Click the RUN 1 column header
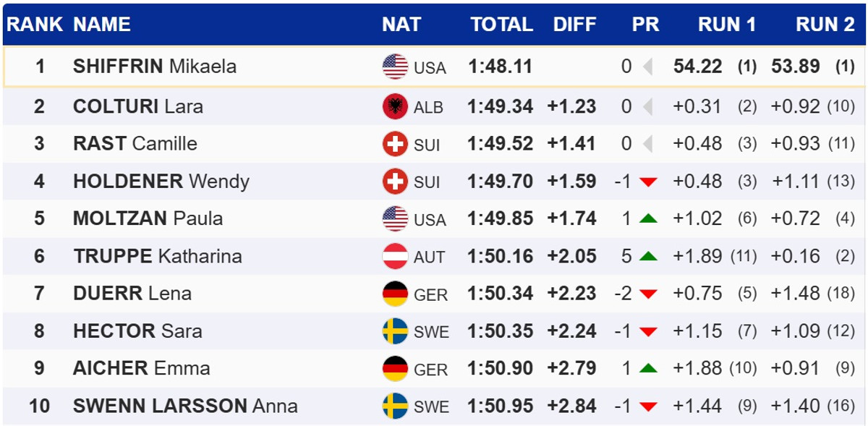The image size is (868, 426). click(x=726, y=25)
